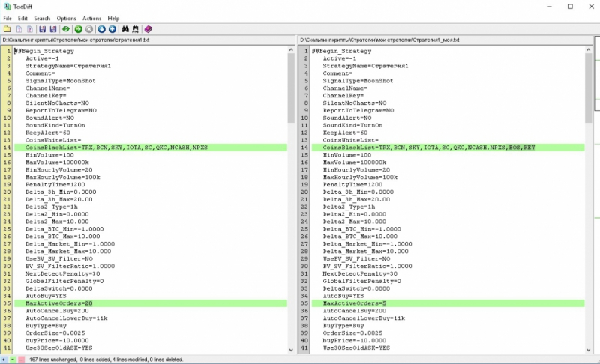Open file 1 using the toolbar document icon
600x364 pixels.
19,29
